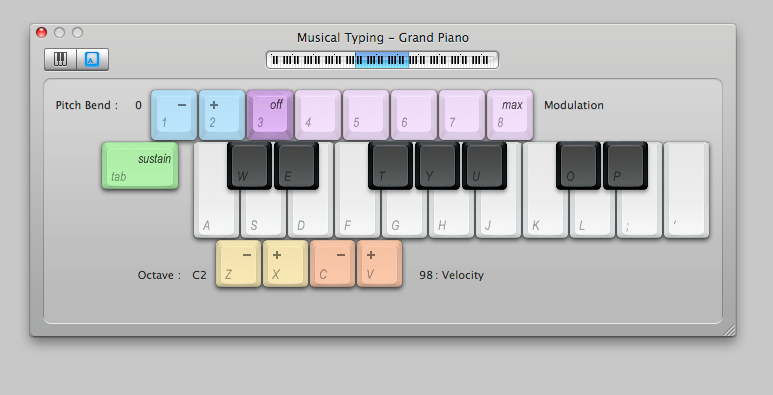
Task: Click the octave range mini keyboard overview
Action: [x=382, y=60]
